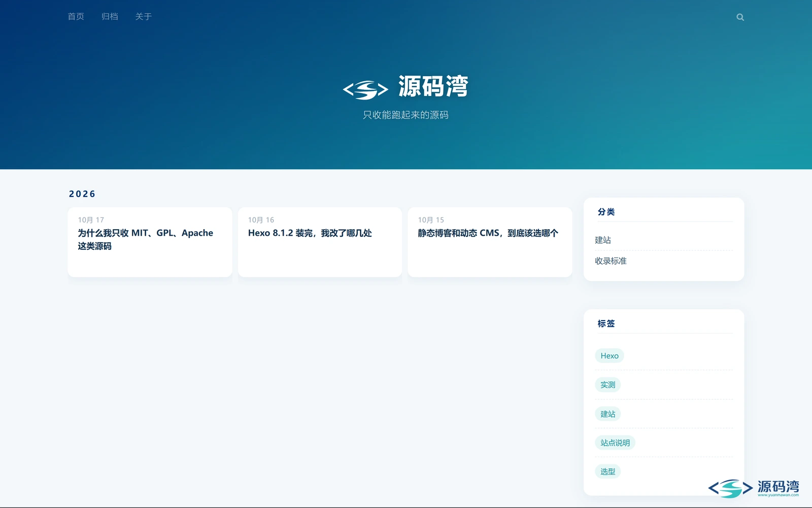Click the 10月 17 post date
The width and height of the screenshot is (812, 508).
[x=91, y=220]
